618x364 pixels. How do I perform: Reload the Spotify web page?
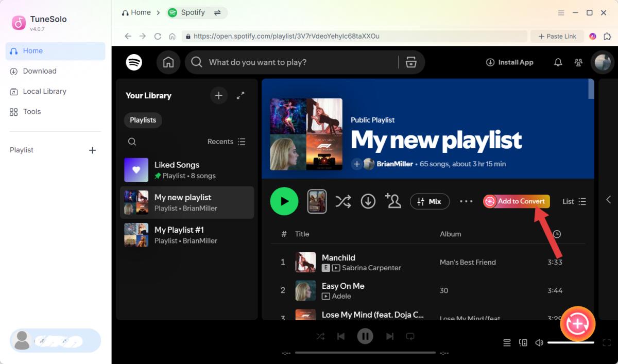click(158, 36)
